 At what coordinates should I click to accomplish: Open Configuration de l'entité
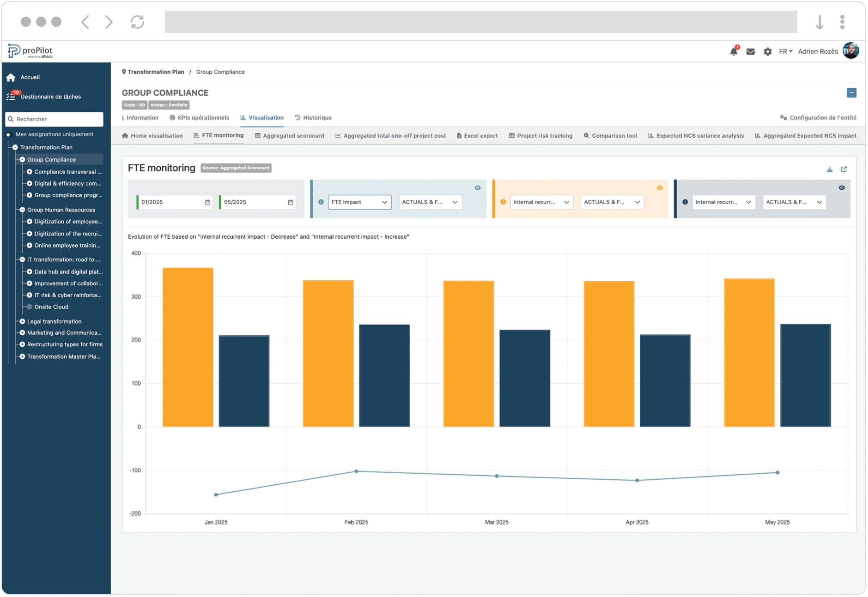tap(818, 118)
